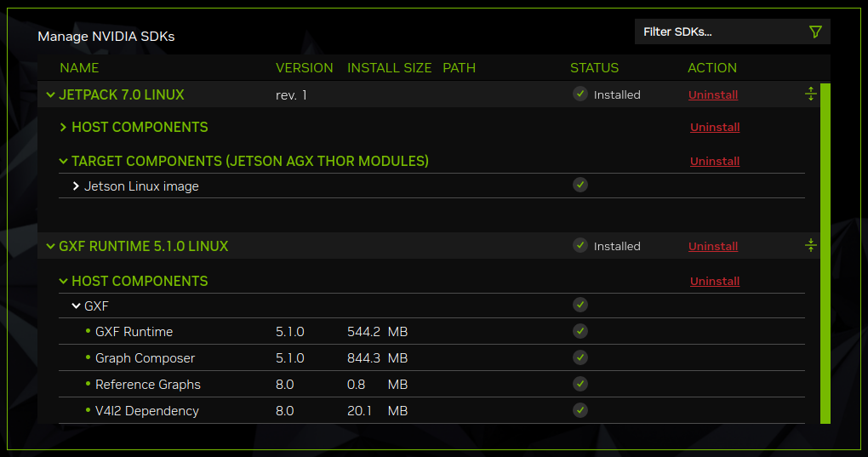868x457 pixels.
Task: Click the Reference Graphs status checkmark
Action: pos(580,384)
